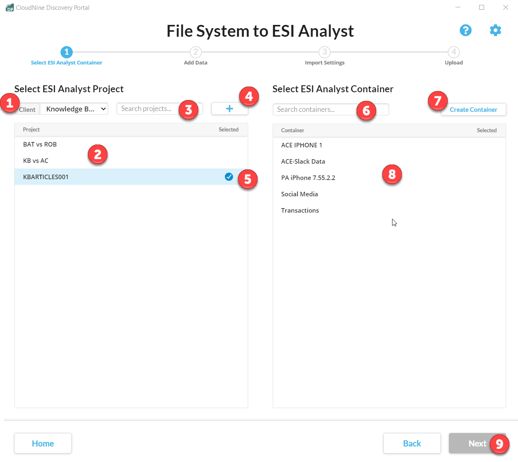Select the PA iPhone 7.55.2.2 container
The image size is (518, 462).
[389, 178]
